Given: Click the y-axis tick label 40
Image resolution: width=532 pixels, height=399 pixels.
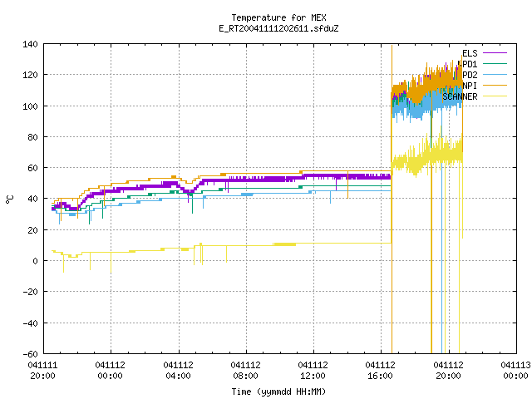Looking at the screenshot, I should tap(33, 199).
